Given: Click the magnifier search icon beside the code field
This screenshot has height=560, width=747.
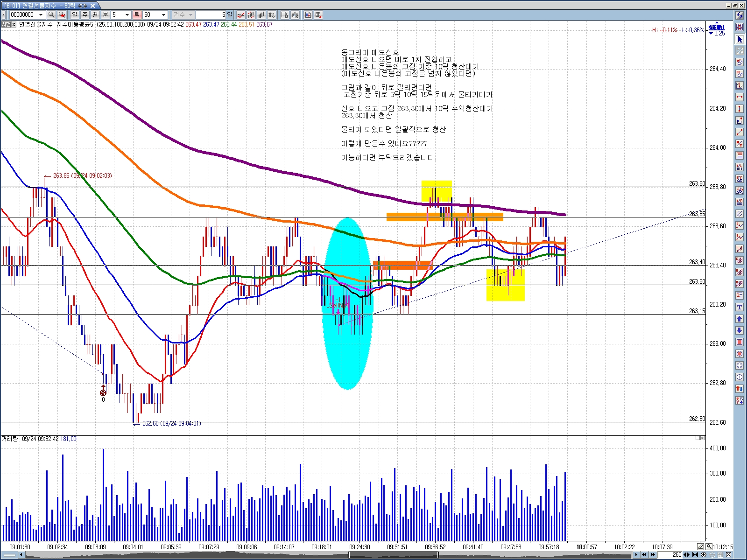Looking at the screenshot, I should [x=51, y=15].
